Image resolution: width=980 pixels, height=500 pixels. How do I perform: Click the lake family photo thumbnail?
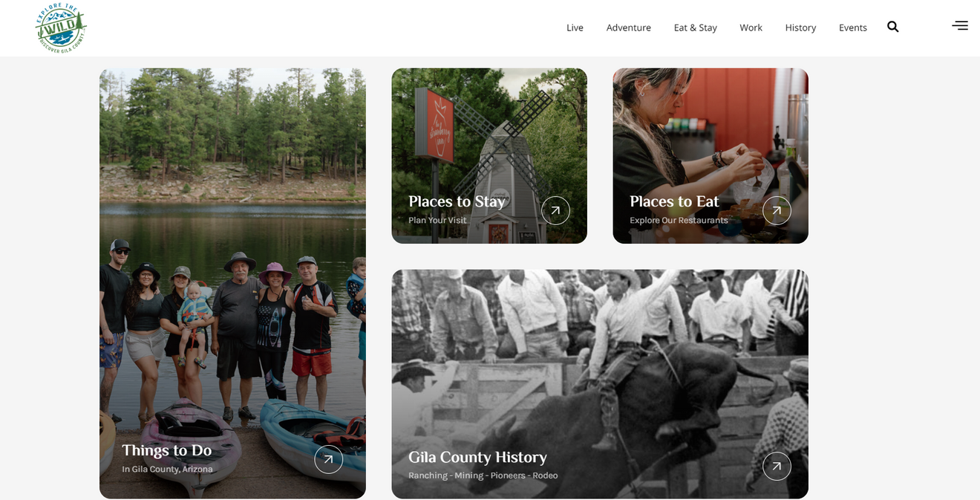coord(232,283)
